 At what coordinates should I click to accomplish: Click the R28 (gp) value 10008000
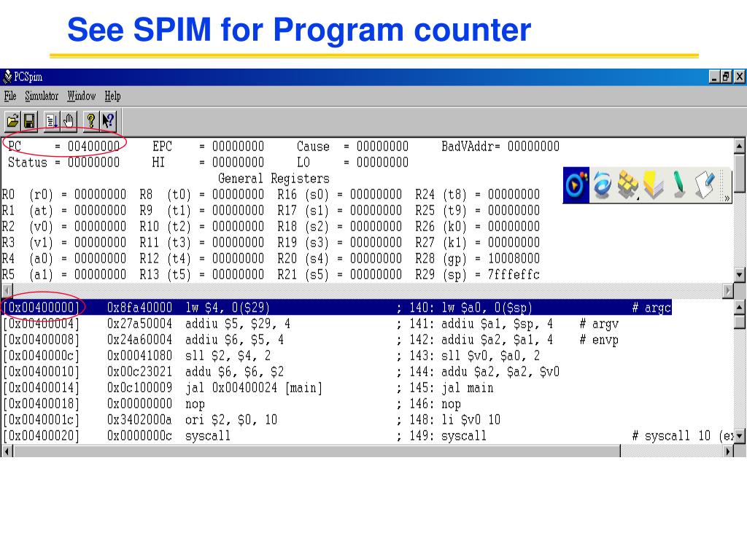(x=514, y=259)
